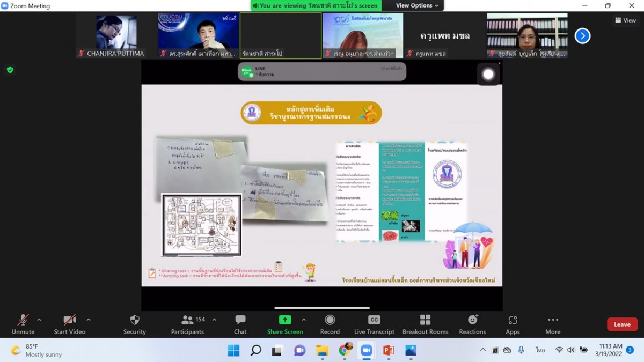The image size is (644, 362).
Task: Click the green Share Screen icon
Action: 285,320
